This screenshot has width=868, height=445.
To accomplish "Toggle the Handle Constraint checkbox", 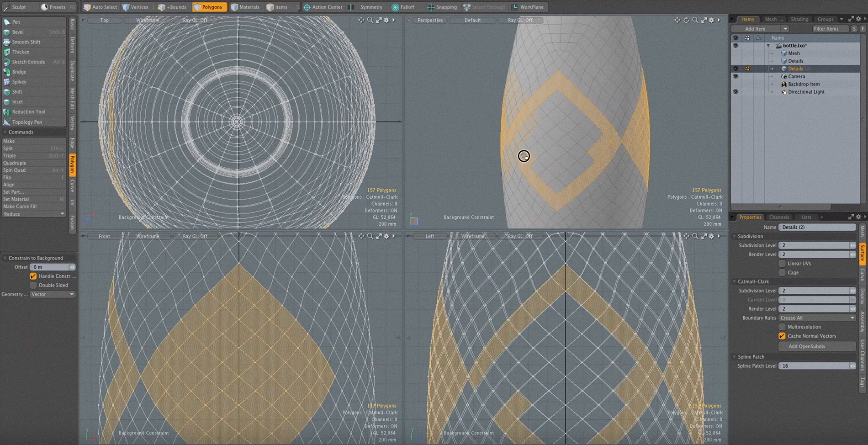I will (x=33, y=276).
